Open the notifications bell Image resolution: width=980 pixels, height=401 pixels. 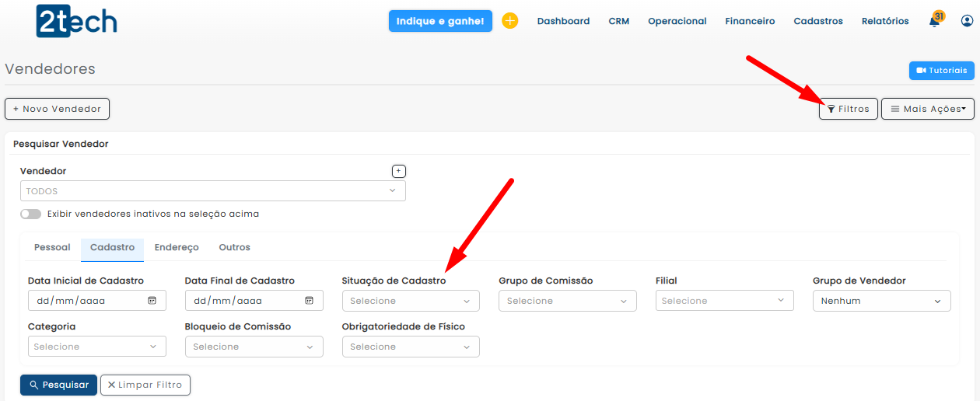pyautogui.click(x=934, y=22)
